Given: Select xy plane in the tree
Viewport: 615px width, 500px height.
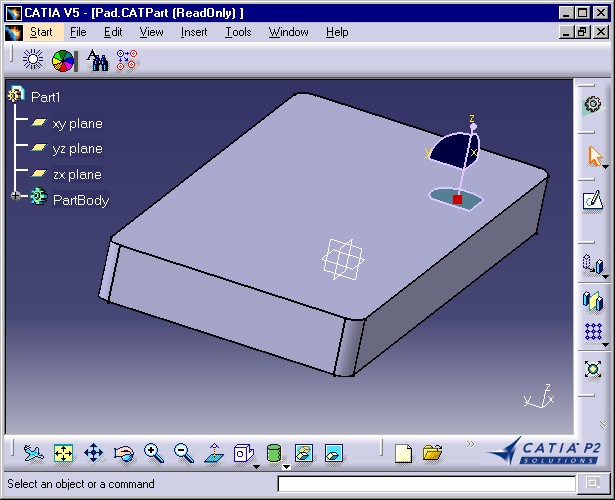Looking at the screenshot, I should tap(77, 124).
